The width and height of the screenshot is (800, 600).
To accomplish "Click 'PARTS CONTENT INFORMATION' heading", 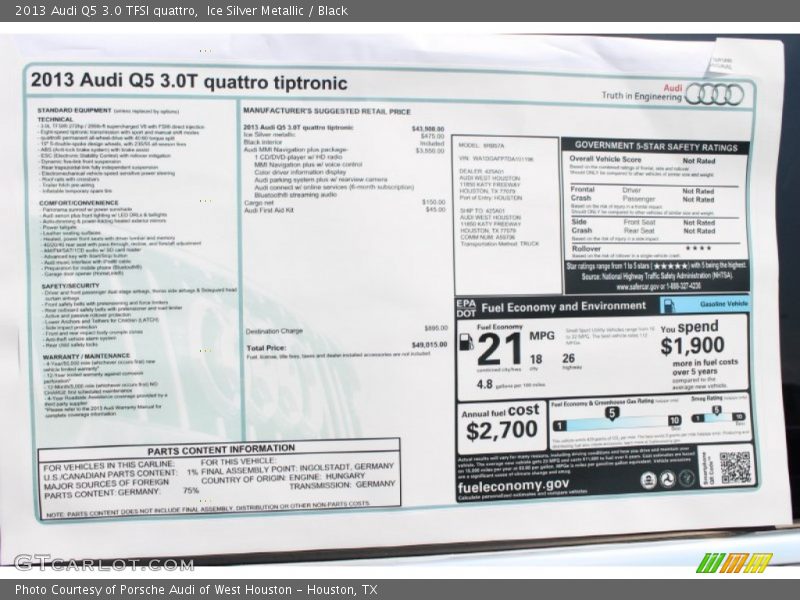I will (x=221, y=449).
